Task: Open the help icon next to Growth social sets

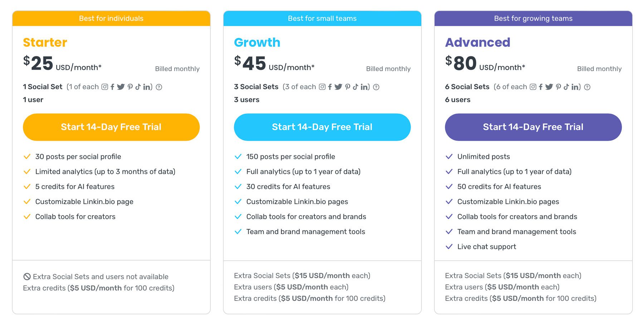Action: [x=376, y=87]
